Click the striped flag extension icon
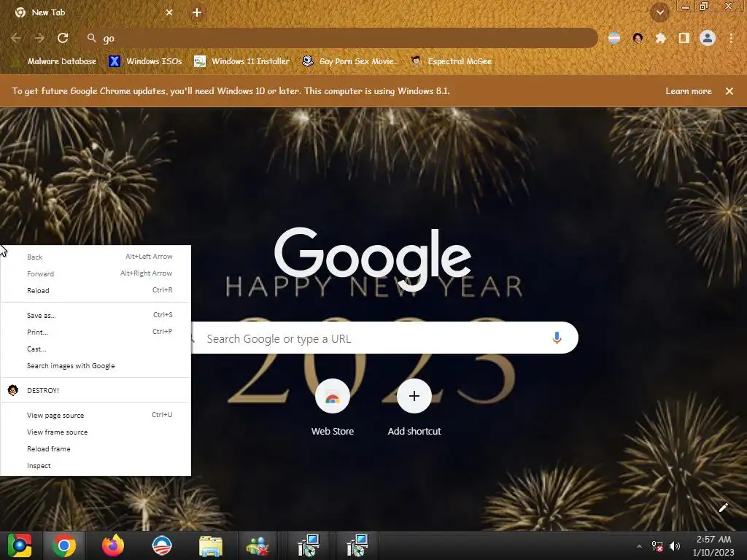This screenshot has width=747, height=560. click(x=614, y=38)
